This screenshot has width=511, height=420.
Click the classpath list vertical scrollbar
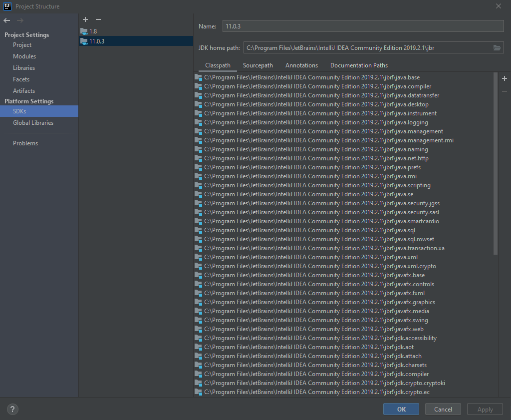(x=496, y=164)
